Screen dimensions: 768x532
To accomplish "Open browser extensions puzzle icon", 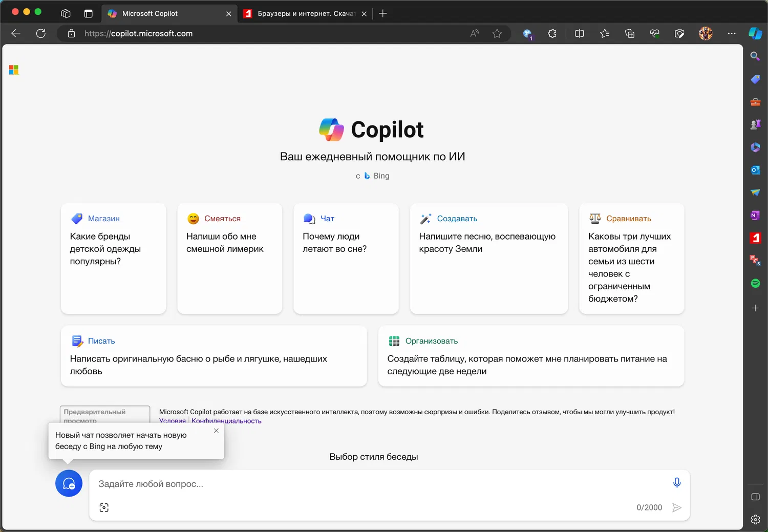I will coord(552,34).
